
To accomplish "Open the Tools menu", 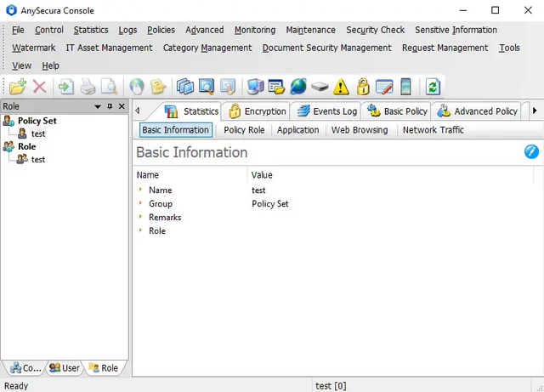I will (x=509, y=48).
